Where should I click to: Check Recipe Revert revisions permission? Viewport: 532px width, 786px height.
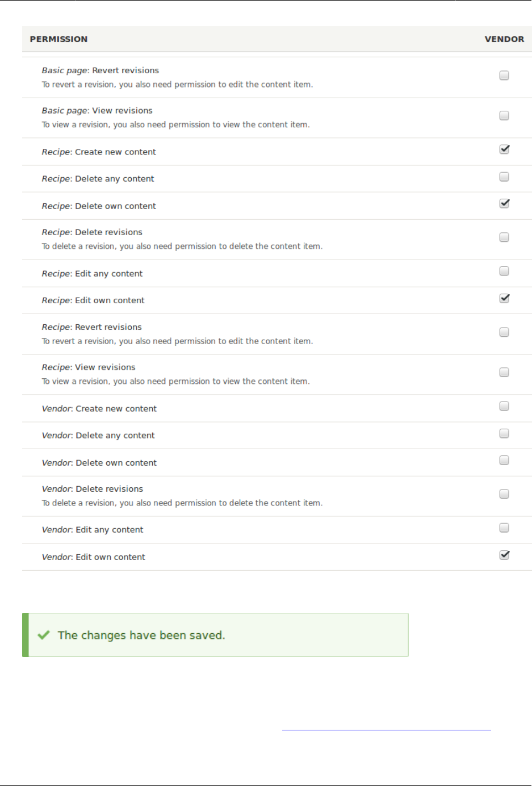504,332
